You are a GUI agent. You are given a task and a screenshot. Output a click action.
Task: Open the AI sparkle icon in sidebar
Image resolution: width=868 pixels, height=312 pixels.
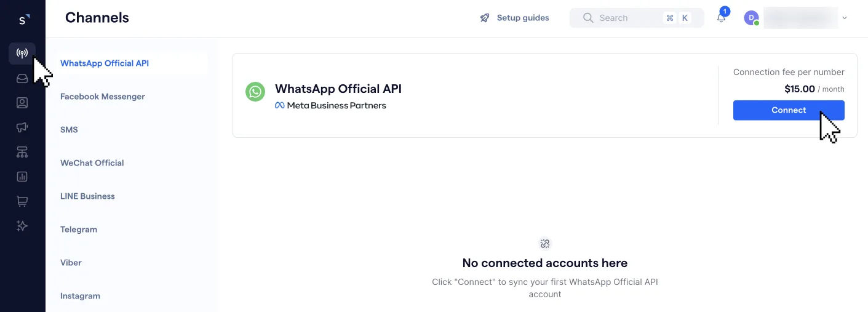(22, 226)
